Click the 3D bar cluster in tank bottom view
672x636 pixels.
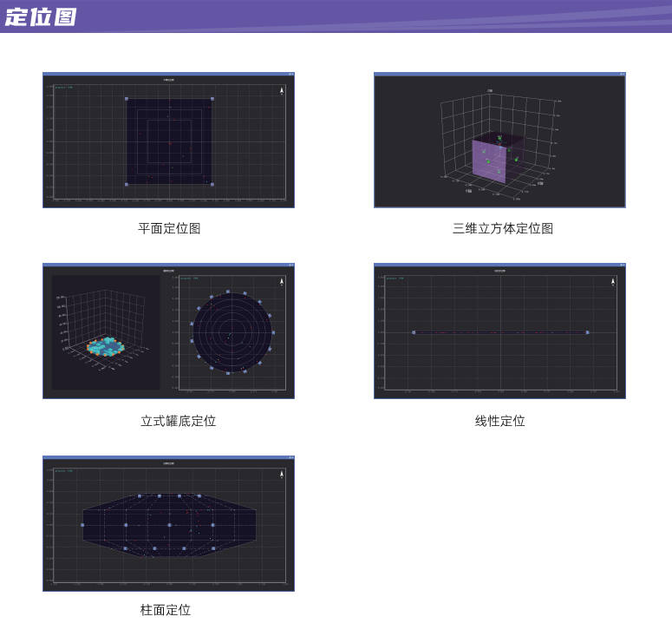106,346
